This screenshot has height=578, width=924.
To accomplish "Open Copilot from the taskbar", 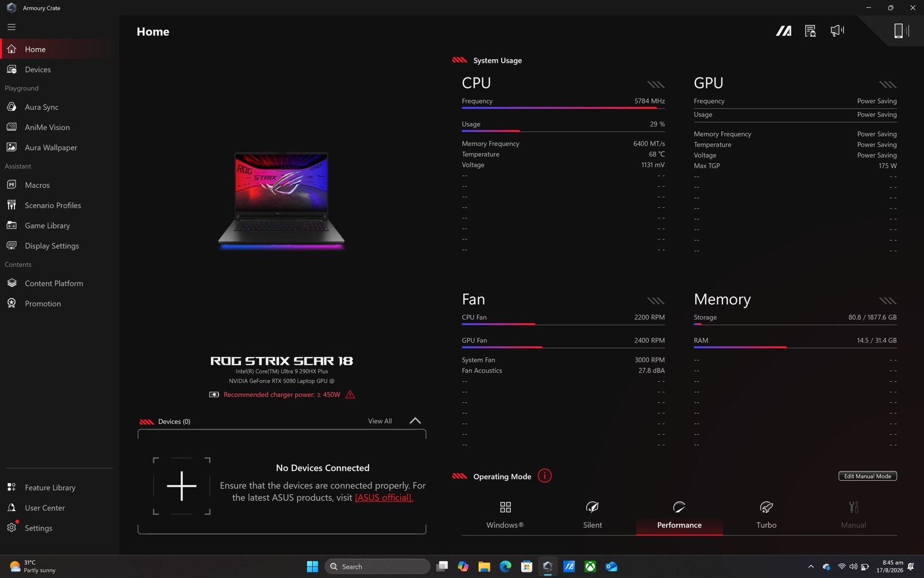I will pos(463,566).
